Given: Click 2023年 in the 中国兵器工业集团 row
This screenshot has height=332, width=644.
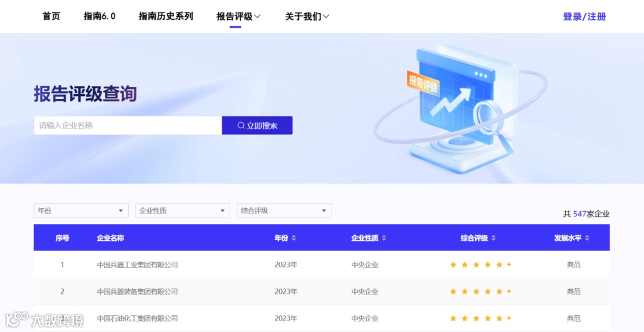Looking at the screenshot, I should pyautogui.click(x=286, y=265).
